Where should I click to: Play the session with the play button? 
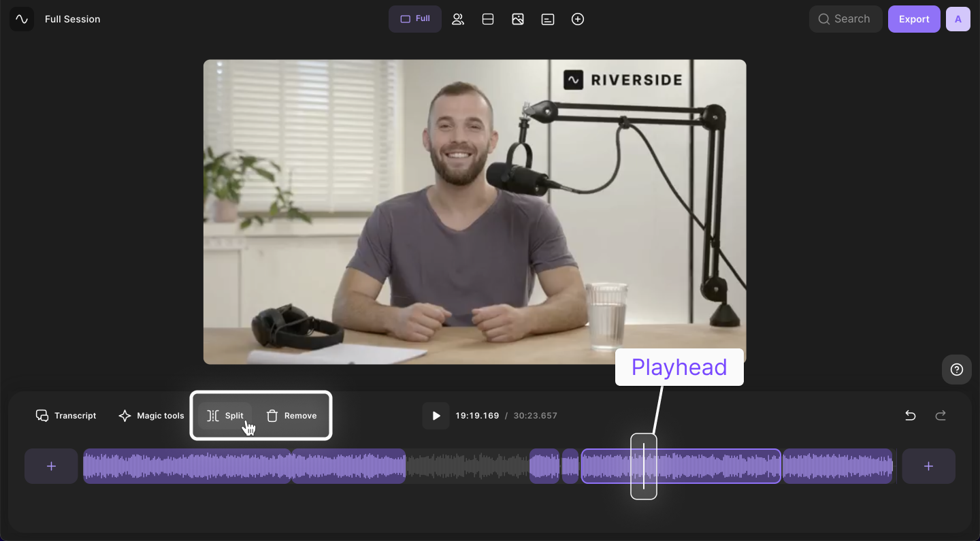click(436, 416)
